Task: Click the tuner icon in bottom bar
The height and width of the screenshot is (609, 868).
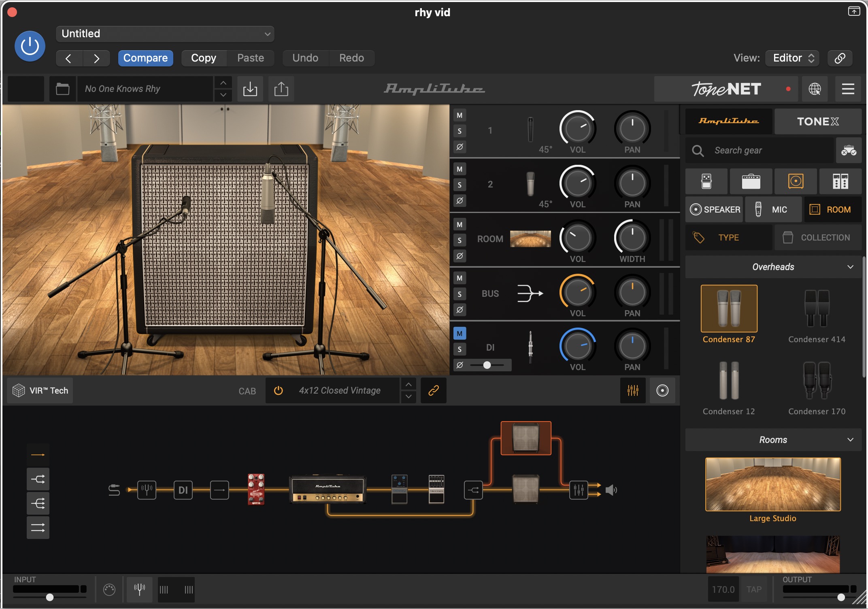Action: pyautogui.click(x=140, y=589)
